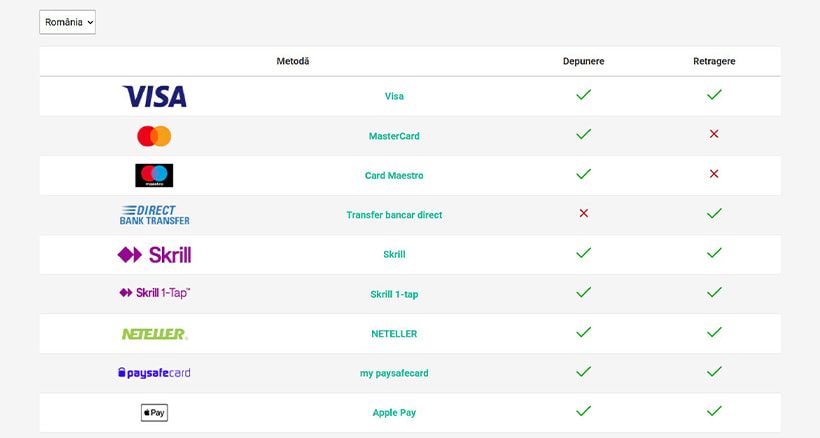Open the Card Maestro link
The image size is (820, 438).
394,176
